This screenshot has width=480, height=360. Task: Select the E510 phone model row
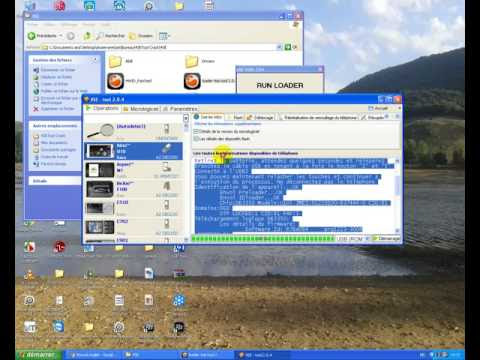(133, 208)
